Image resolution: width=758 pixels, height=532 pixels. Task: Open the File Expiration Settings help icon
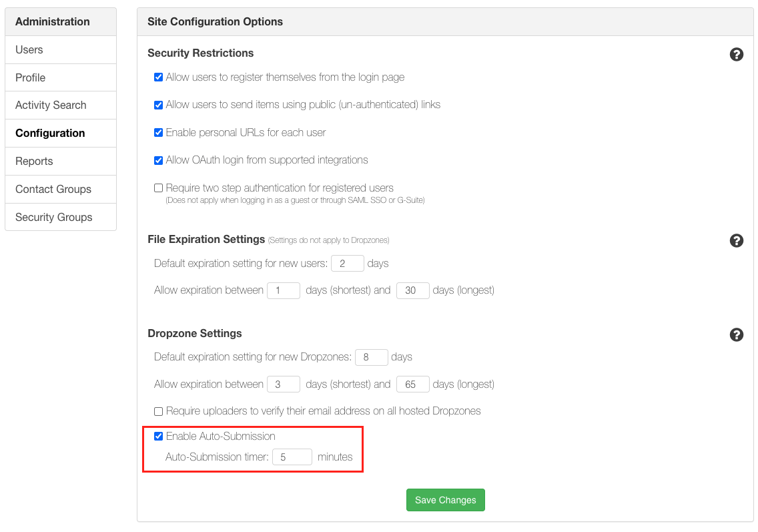click(737, 241)
